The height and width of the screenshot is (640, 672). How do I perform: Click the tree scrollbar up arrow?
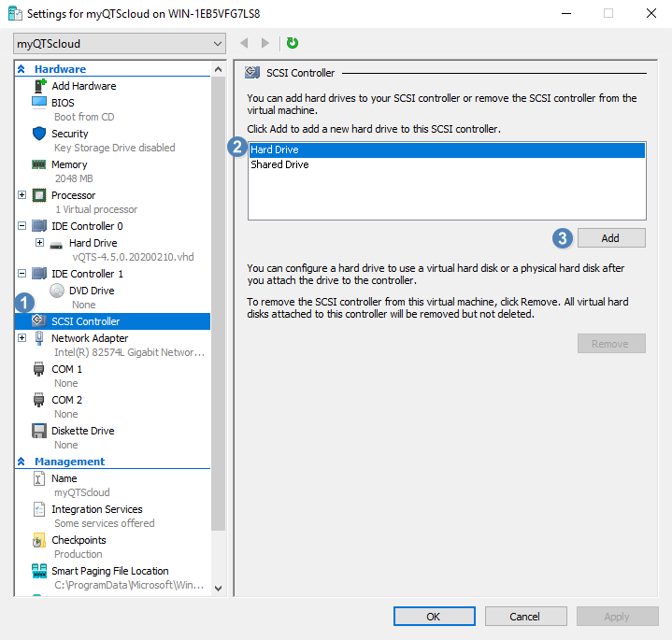pyautogui.click(x=218, y=69)
